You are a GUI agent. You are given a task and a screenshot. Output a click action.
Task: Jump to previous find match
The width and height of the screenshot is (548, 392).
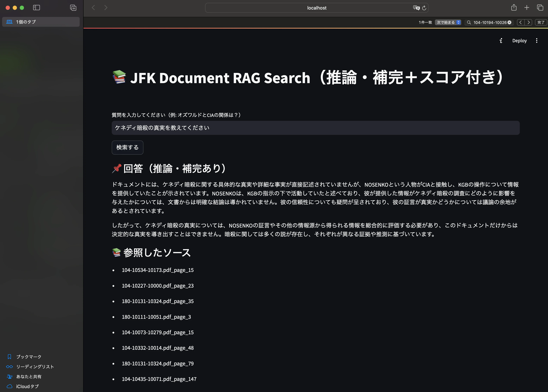click(521, 22)
